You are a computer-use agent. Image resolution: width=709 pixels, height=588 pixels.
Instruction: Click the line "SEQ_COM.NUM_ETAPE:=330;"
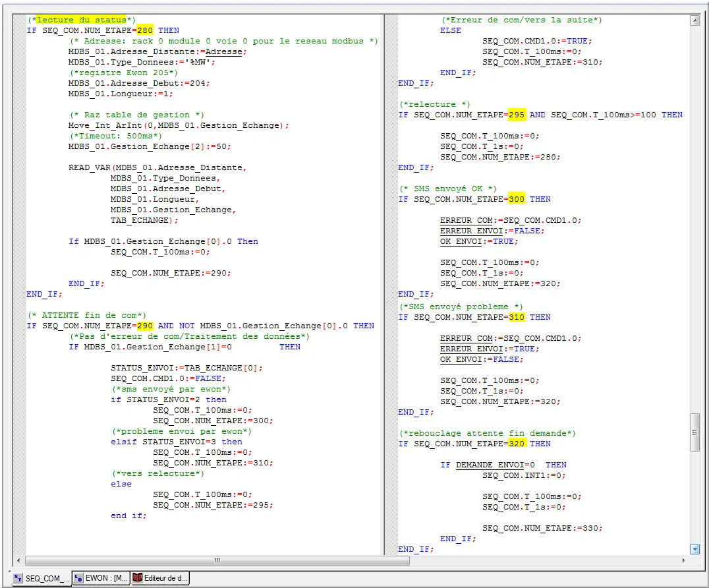click(x=542, y=528)
